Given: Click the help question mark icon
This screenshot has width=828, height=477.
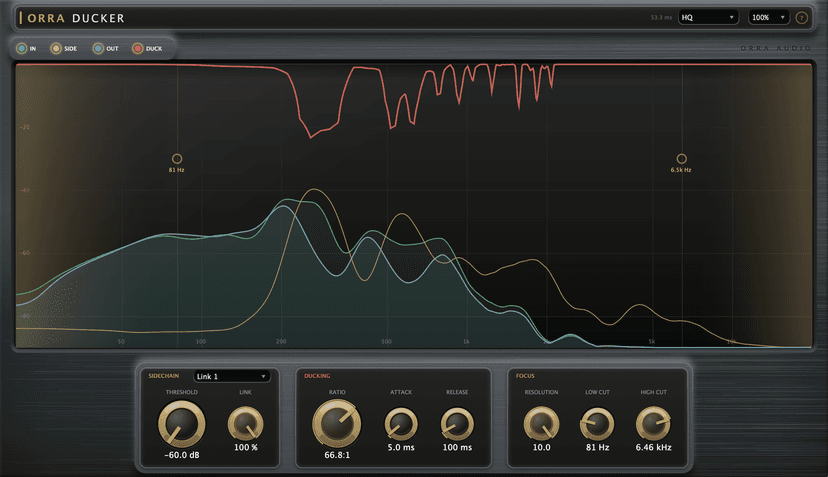Looking at the screenshot, I should tap(802, 17).
